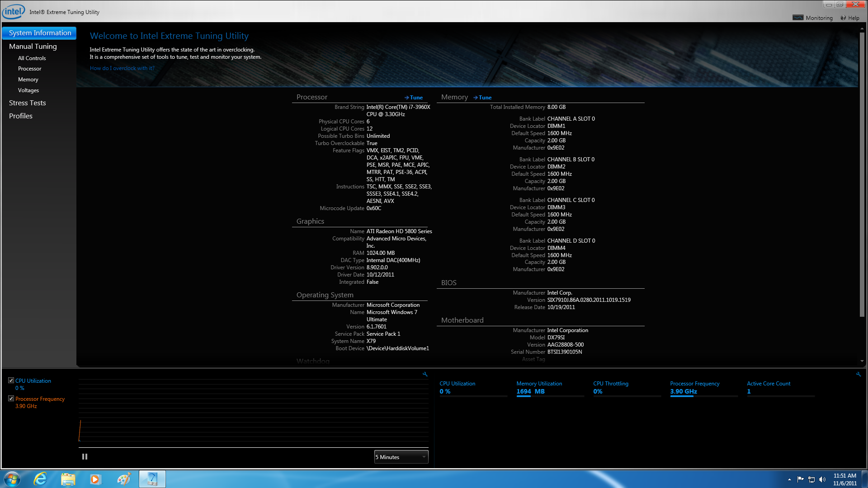Click BIOS Version SIX7910J.86A.0280.2011.1019.1519
This screenshot has width=868, height=488.
click(x=589, y=300)
